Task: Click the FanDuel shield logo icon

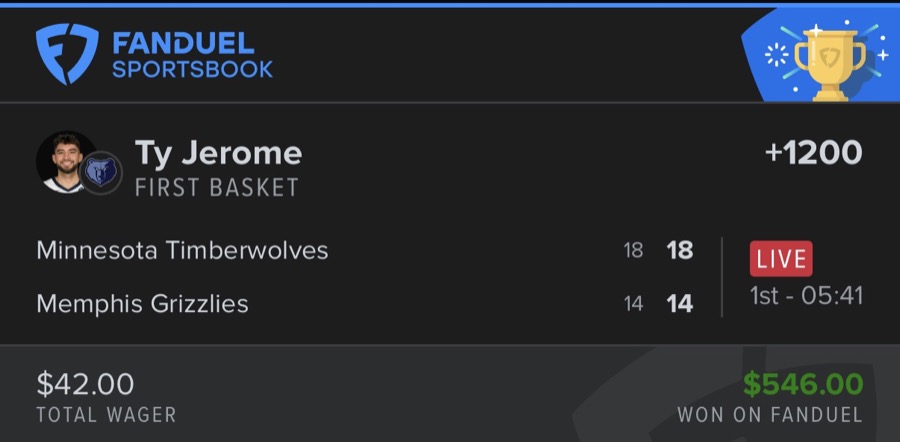Action: click(x=67, y=54)
